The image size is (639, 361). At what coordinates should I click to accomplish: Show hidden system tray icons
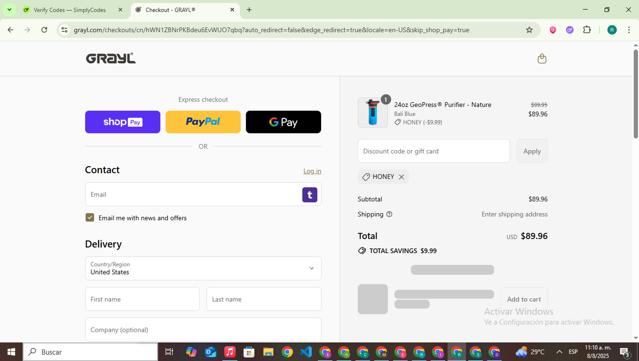559,352
